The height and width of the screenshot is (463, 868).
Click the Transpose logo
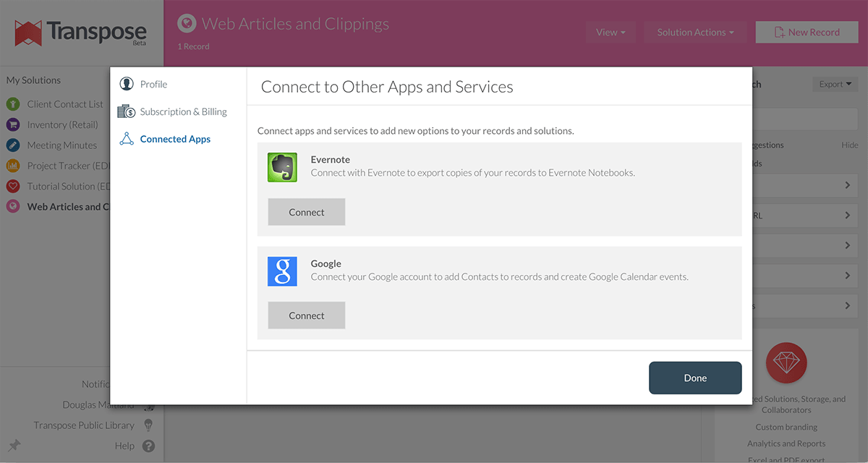point(81,33)
